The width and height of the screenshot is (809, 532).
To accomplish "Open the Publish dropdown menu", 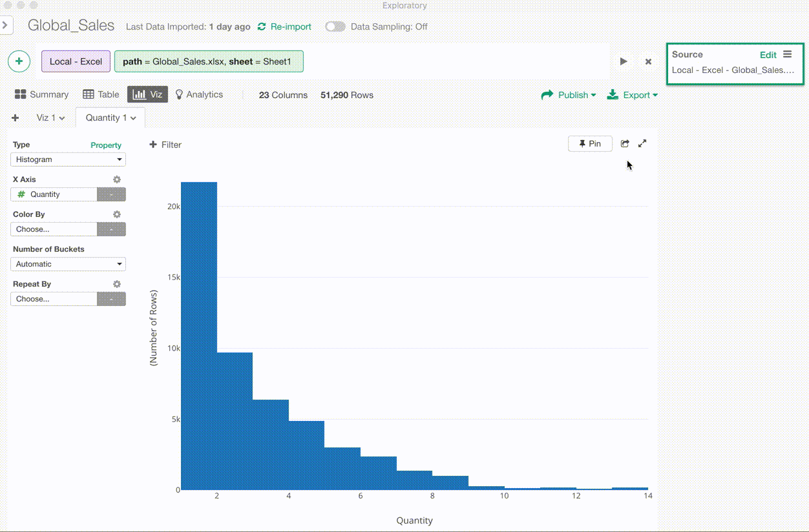I will pyautogui.click(x=569, y=95).
